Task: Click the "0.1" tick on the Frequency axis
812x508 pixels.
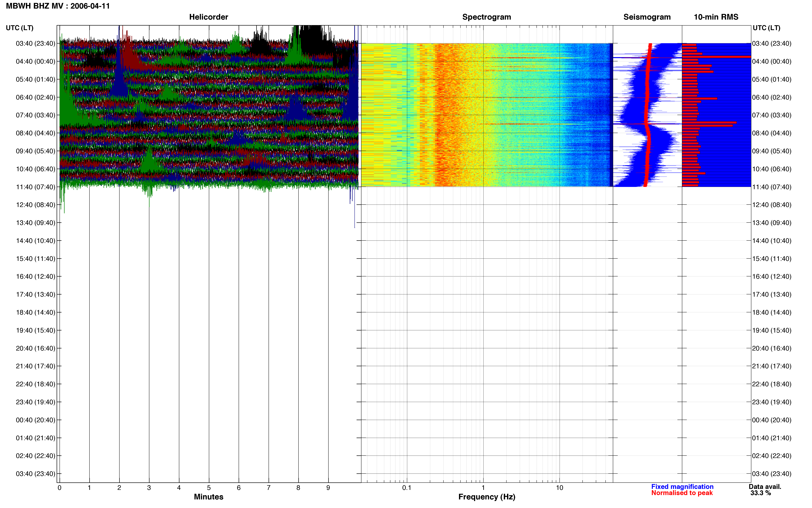Action: click(x=407, y=488)
